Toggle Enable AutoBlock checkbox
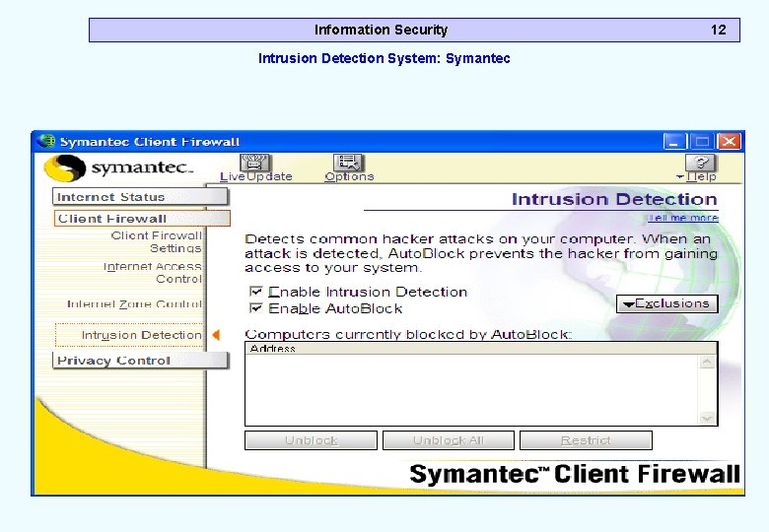 [x=256, y=308]
